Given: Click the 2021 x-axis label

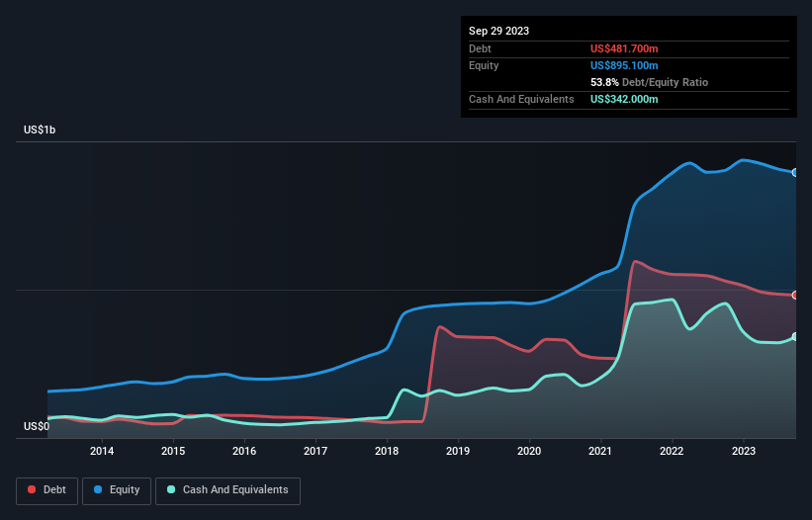Looking at the screenshot, I should [x=600, y=451].
